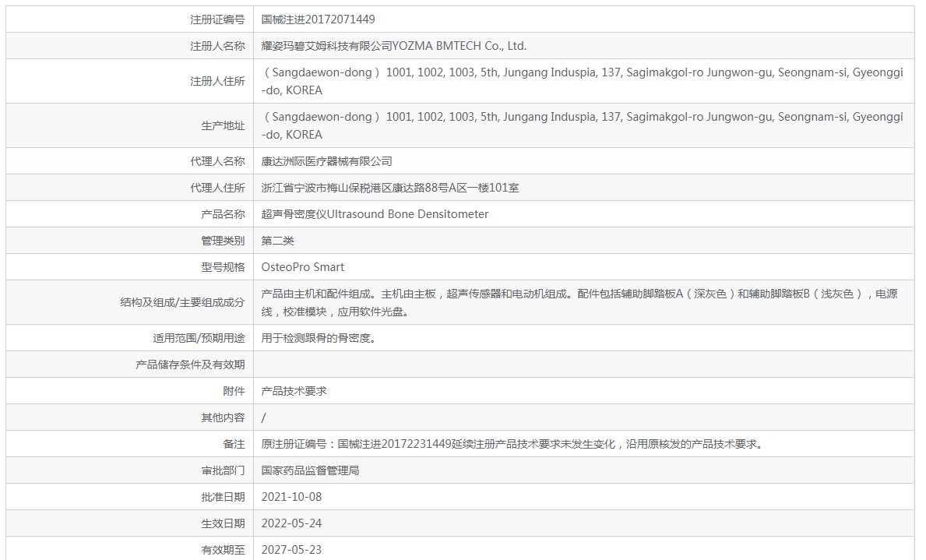926x560 pixels.
Task: Select the label 生效日期
Action: pyautogui.click(x=223, y=523)
